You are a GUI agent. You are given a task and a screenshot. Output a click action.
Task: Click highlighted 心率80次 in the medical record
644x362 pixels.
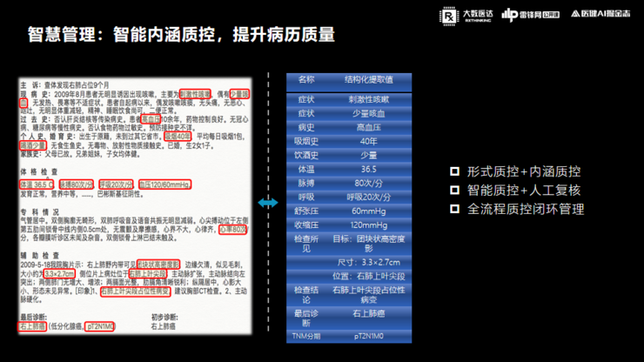coord(233,230)
